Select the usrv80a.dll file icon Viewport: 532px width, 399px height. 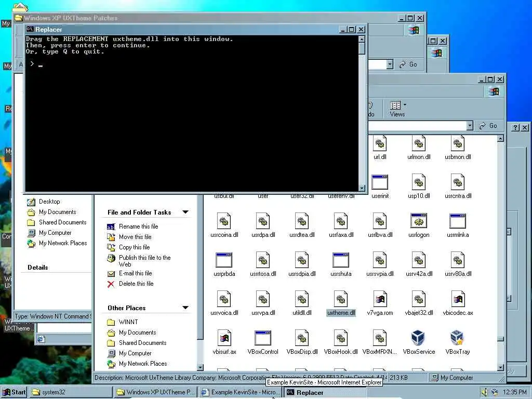point(458,260)
